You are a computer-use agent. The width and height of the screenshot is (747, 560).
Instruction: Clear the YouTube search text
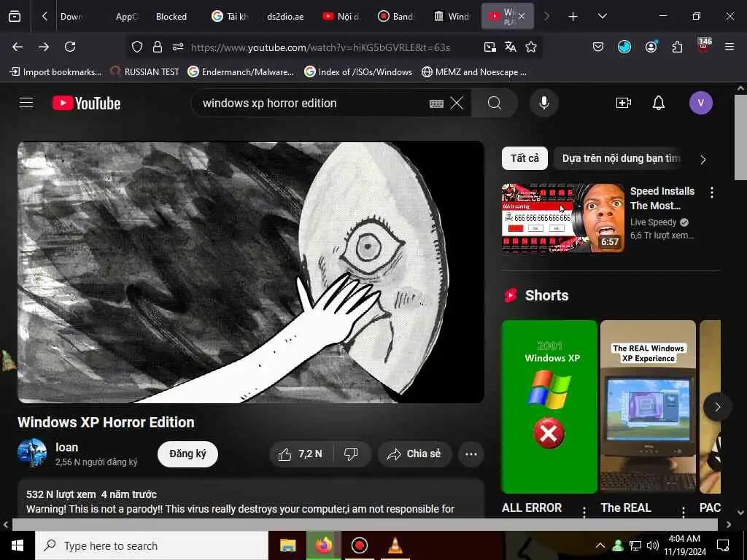click(x=457, y=103)
